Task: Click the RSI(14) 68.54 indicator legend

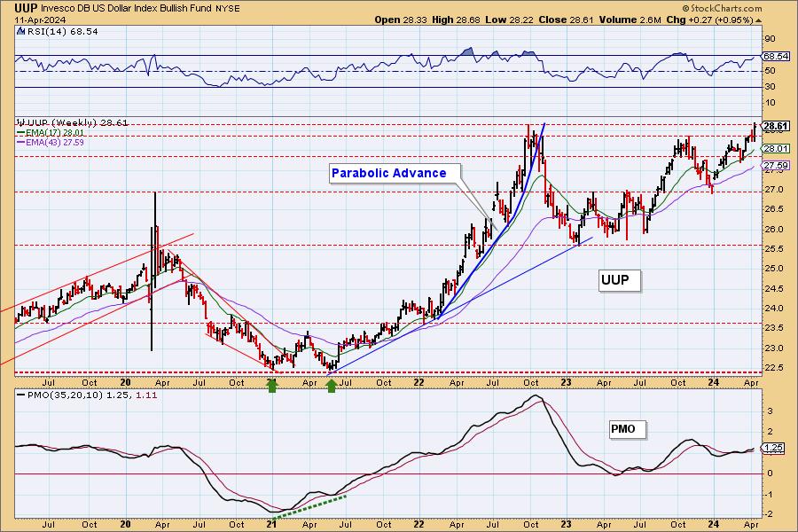Action: coord(62,32)
